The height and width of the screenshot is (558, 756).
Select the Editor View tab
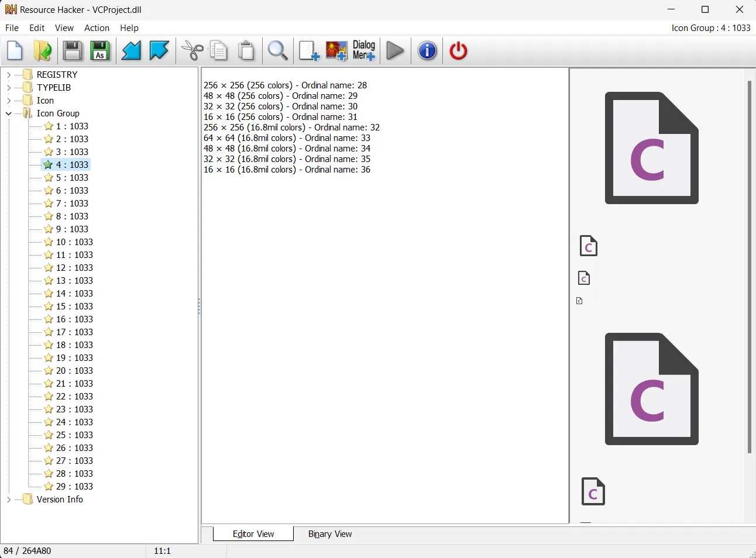point(253,534)
